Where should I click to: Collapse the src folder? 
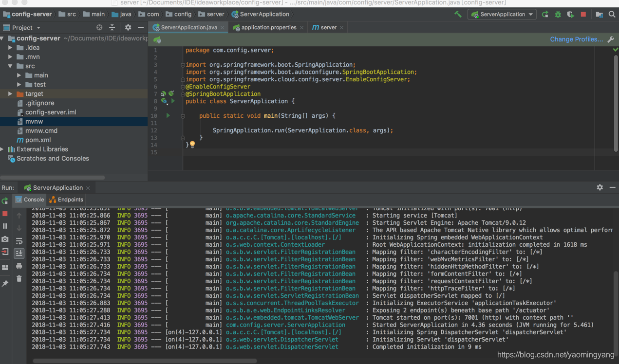[x=10, y=66]
